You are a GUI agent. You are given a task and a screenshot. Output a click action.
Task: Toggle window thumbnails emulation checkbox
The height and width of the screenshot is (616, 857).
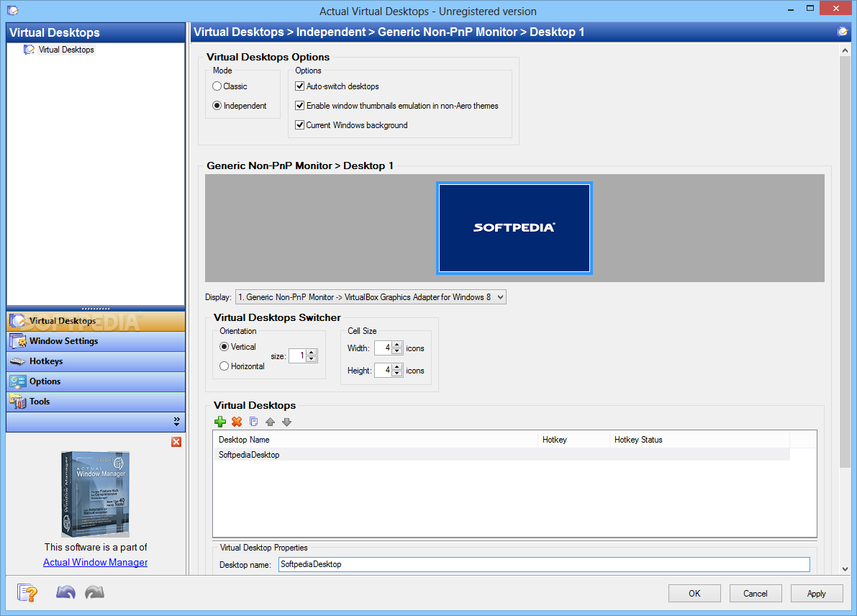pos(299,106)
